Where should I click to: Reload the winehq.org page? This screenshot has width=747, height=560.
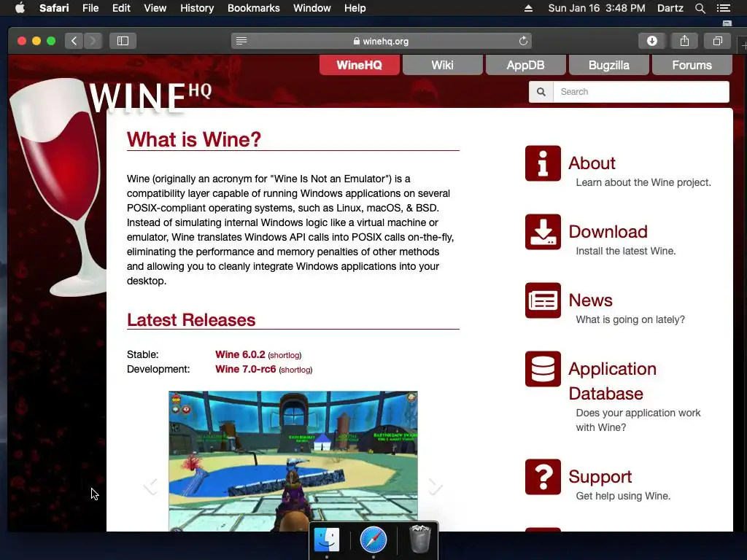tap(523, 41)
